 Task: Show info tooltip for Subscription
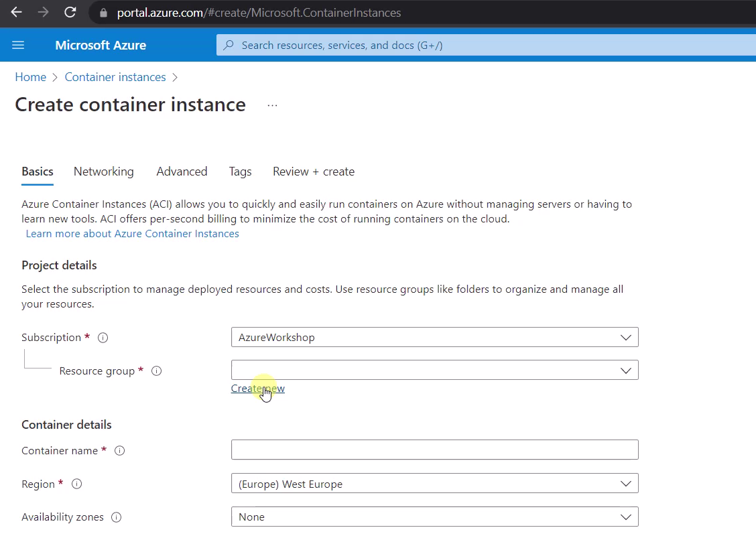coord(103,338)
